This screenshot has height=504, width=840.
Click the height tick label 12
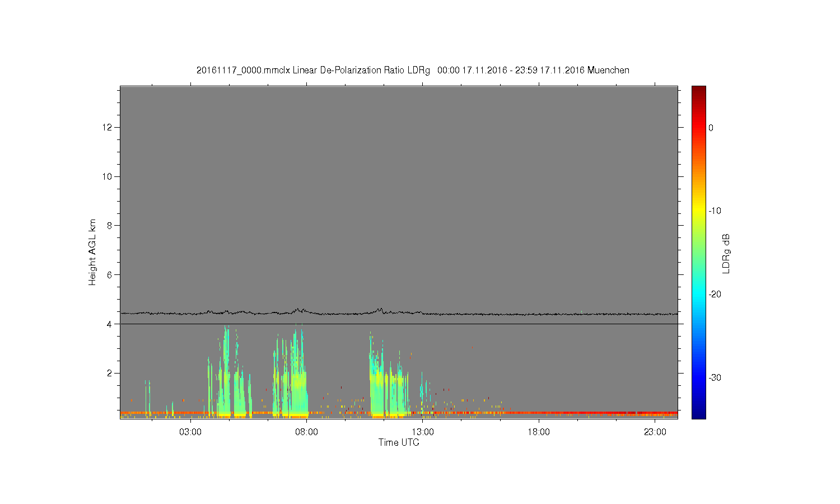click(108, 127)
